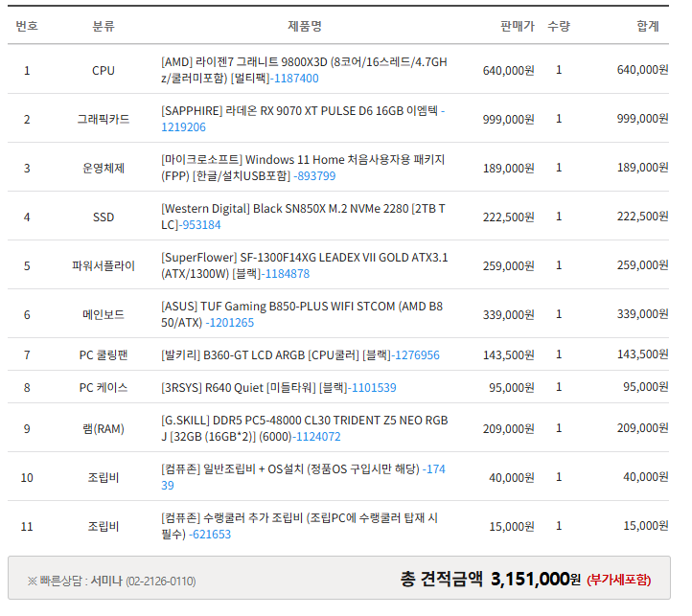Select the 조립비 category cell in row 10
This screenshot has width=692, height=616.
pyautogui.click(x=104, y=477)
